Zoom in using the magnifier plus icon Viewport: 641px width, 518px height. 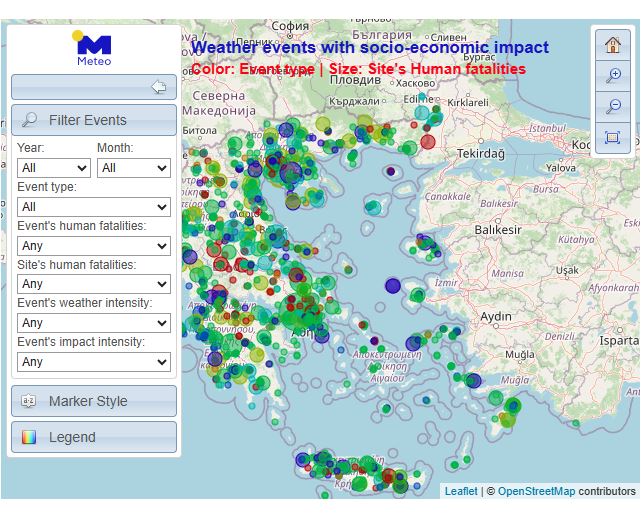(x=613, y=75)
